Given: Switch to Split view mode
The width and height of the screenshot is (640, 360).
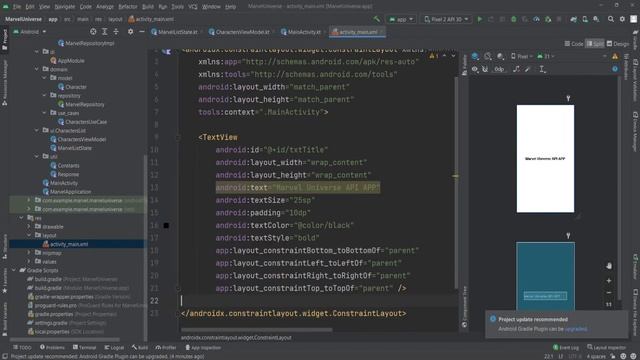Looking at the screenshot, I should click(595, 43).
